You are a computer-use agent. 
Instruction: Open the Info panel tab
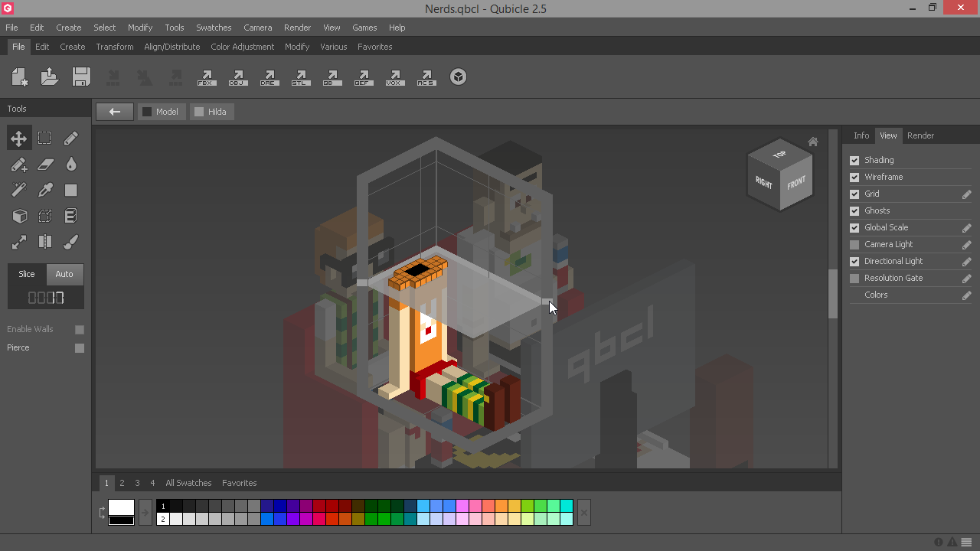coord(861,135)
